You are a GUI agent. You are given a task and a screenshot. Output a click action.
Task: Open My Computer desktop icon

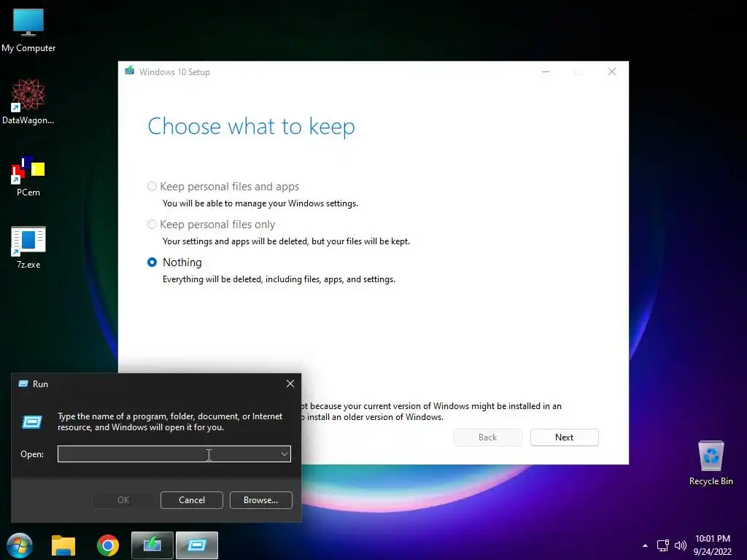coord(28,30)
